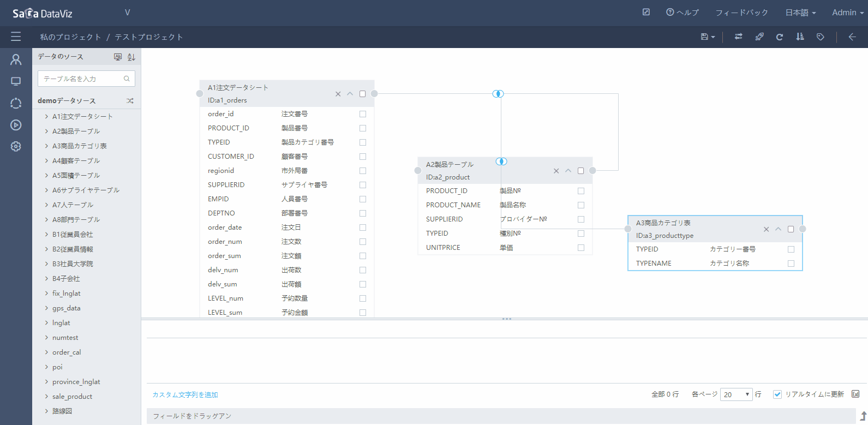This screenshot has height=425, width=868.
Task: Click the SaCa DataViz logo
Action: [43, 13]
